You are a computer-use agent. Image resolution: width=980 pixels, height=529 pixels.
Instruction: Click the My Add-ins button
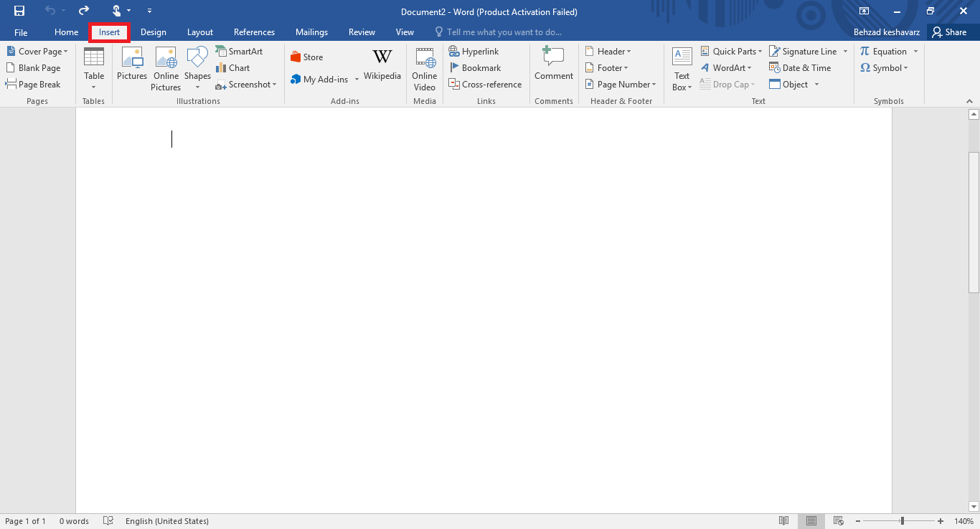320,80
